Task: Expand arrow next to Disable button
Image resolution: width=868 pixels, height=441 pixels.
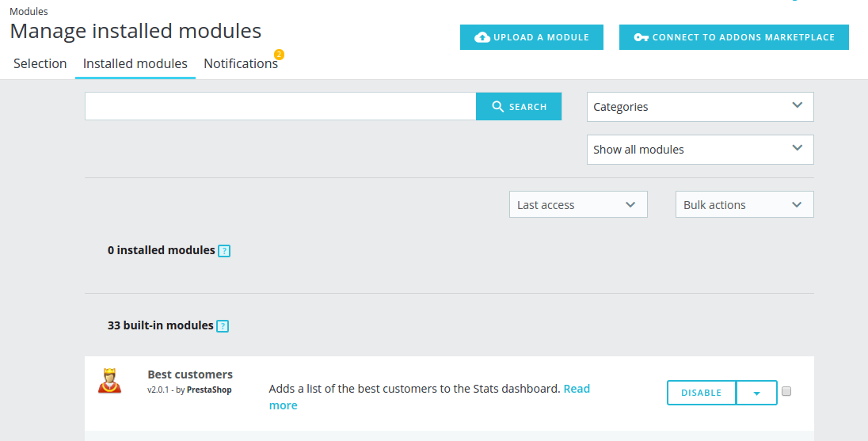Action: [x=756, y=393]
